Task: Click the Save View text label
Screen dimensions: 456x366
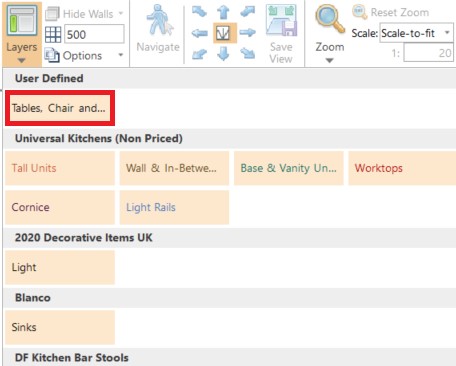Action: pos(281,53)
